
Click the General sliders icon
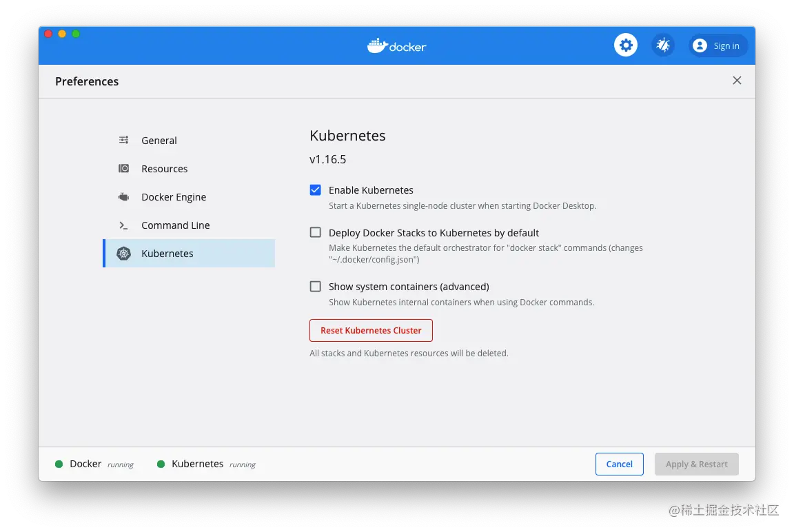coord(123,140)
